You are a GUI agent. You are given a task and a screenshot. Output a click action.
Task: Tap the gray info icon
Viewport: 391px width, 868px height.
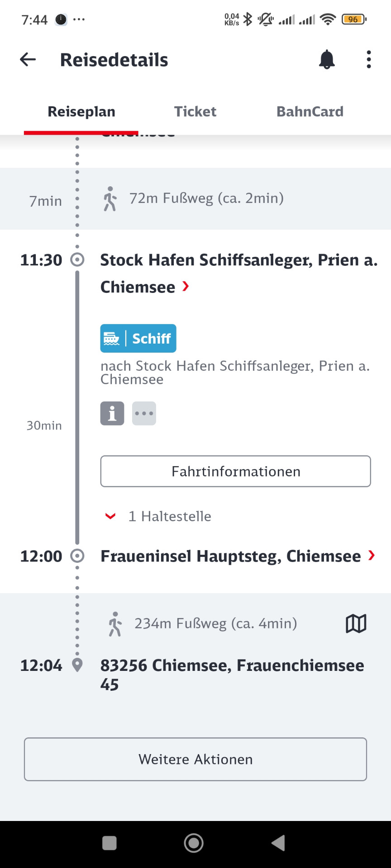(112, 413)
